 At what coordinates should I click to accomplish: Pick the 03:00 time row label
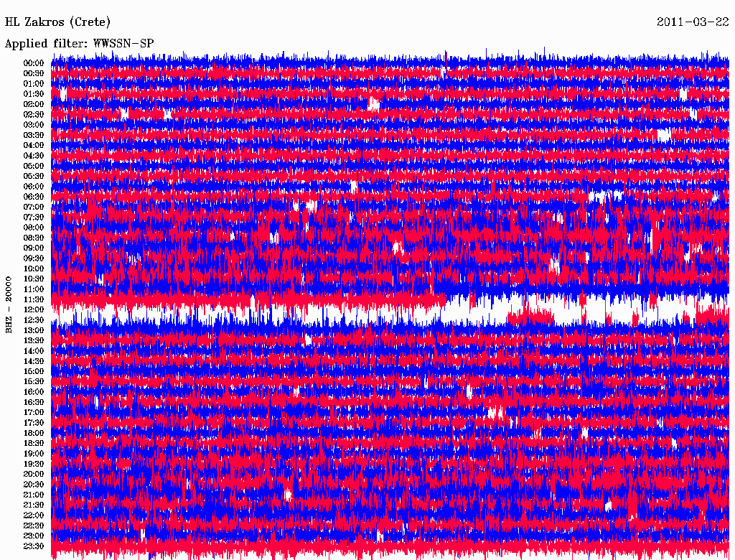pyautogui.click(x=34, y=125)
